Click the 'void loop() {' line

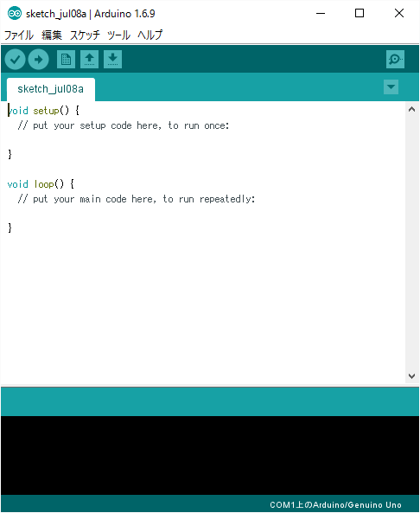tap(41, 184)
